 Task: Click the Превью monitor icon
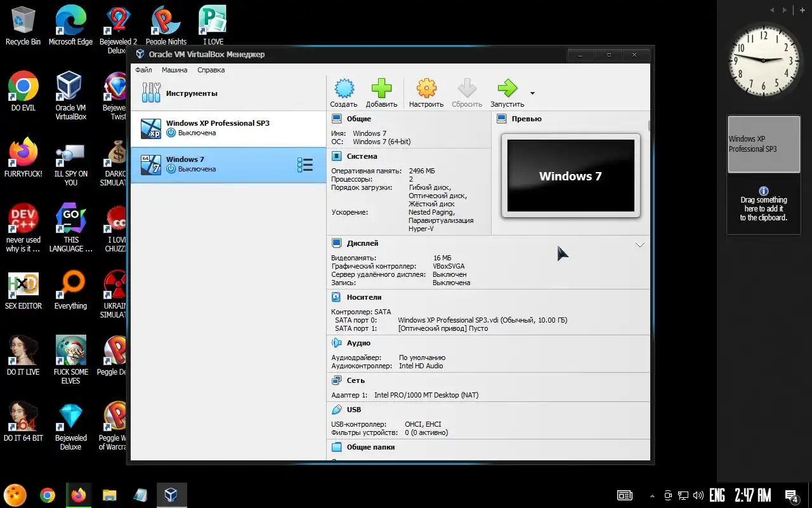point(502,119)
